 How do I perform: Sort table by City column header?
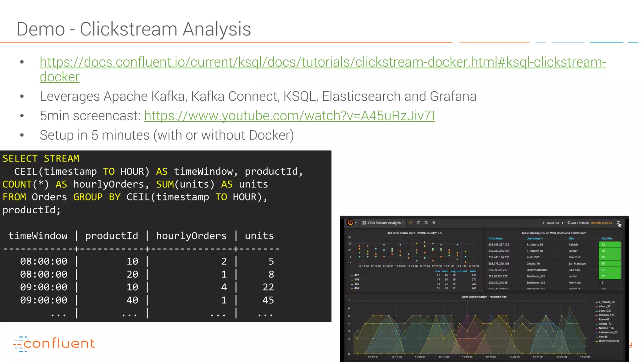pos(571,239)
